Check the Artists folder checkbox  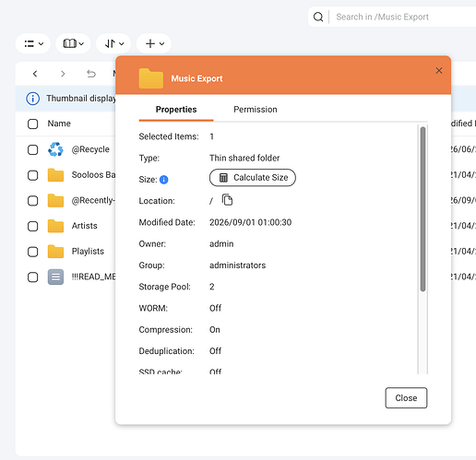coord(32,227)
